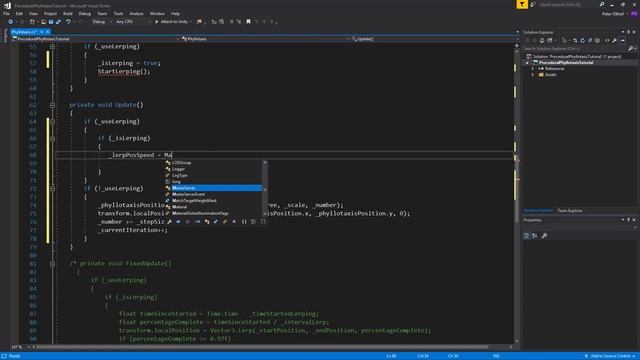Collapse the if (!_useLerping) code block
This screenshot has width=640, height=360.
point(52,189)
